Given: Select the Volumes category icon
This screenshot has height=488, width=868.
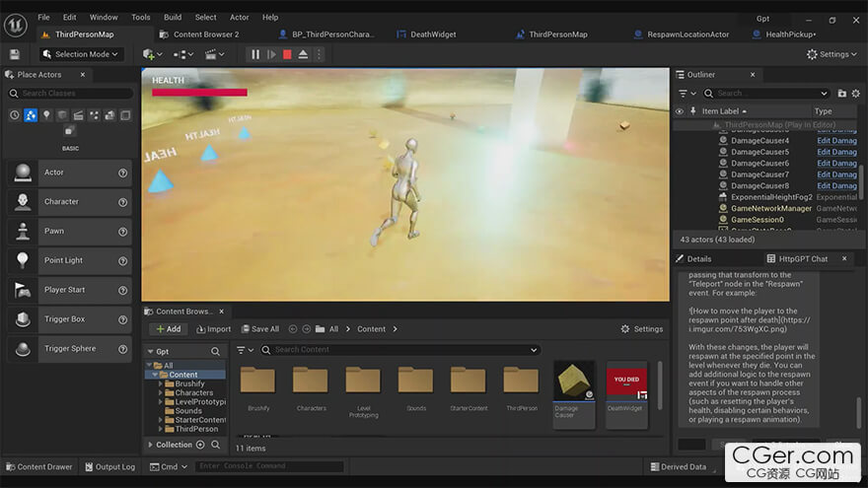Looking at the screenshot, I should pos(109,115).
